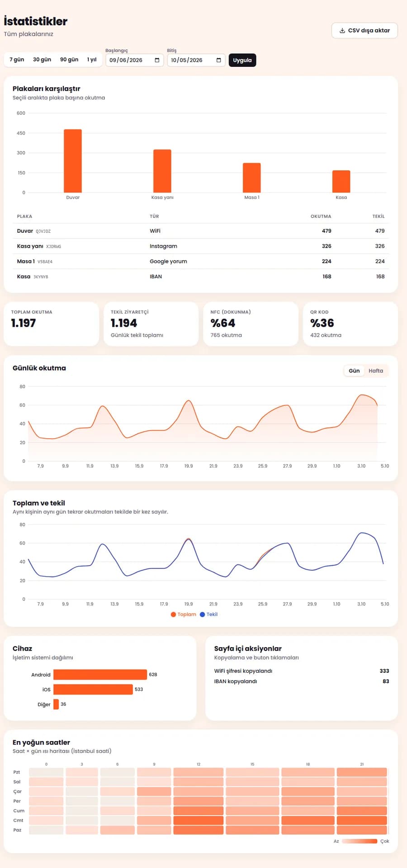Click the Toplam okutma 1.197 card
The image size is (407, 868).
[x=51, y=324]
